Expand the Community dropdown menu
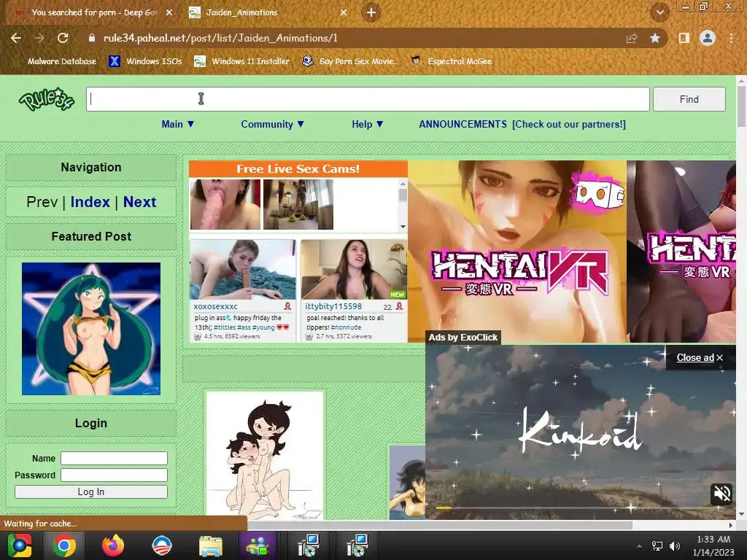The height and width of the screenshot is (560, 747). (272, 124)
